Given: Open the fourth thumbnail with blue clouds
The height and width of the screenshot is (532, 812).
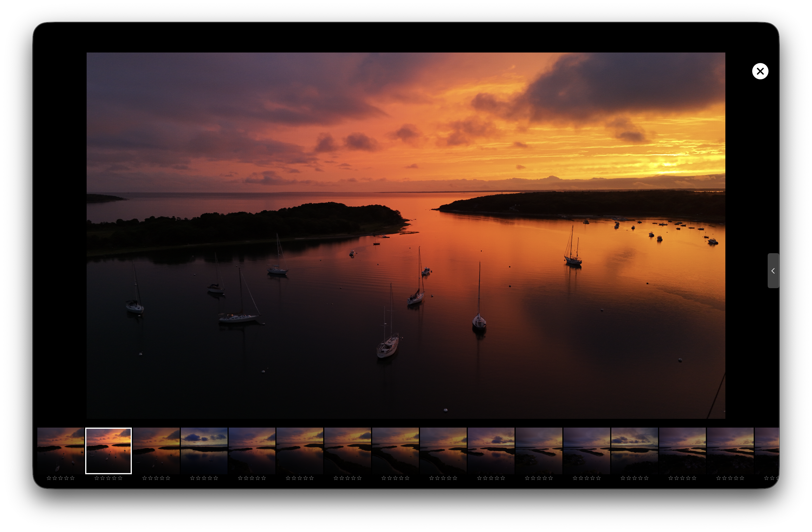Looking at the screenshot, I should 204,450.
